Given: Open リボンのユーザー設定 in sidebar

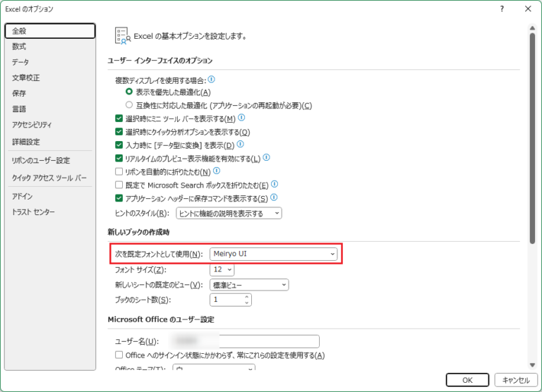Looking at the screenshot, I should 41,161.
